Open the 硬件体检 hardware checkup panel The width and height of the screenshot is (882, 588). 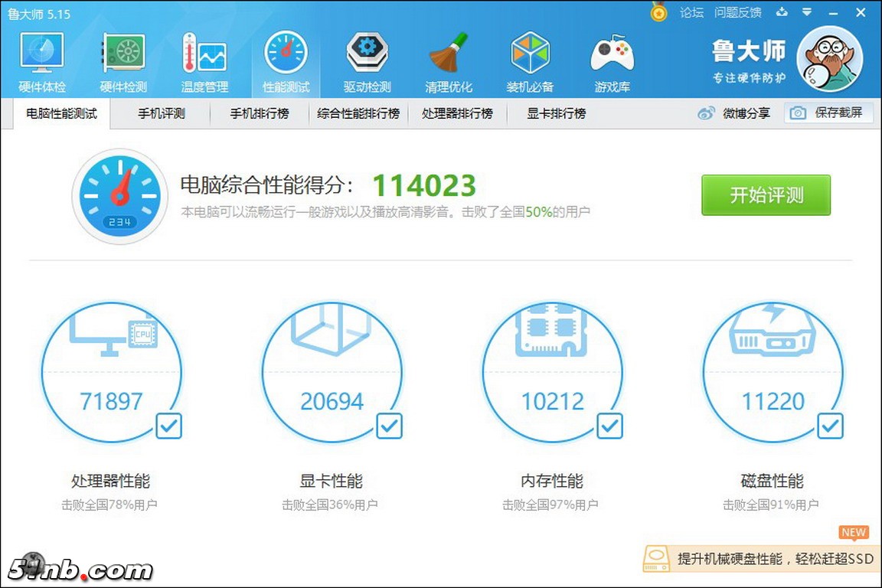click(x=41, y=57)
